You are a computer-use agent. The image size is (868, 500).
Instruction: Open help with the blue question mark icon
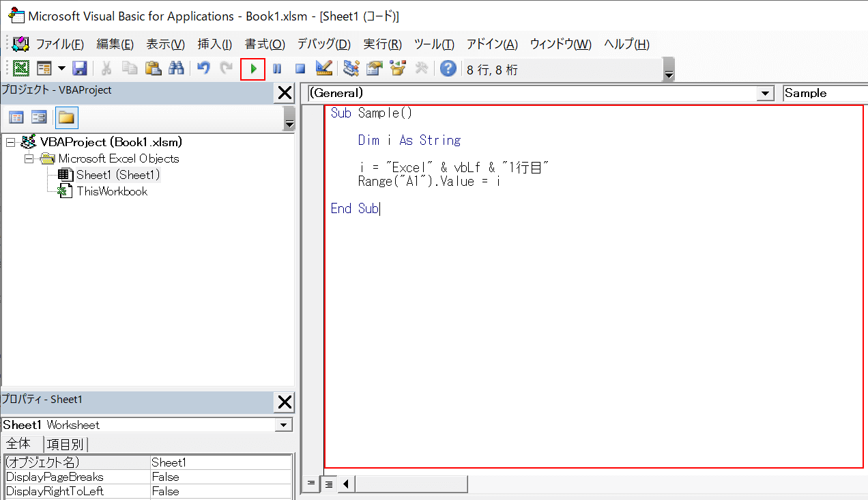tap(448, 68)
